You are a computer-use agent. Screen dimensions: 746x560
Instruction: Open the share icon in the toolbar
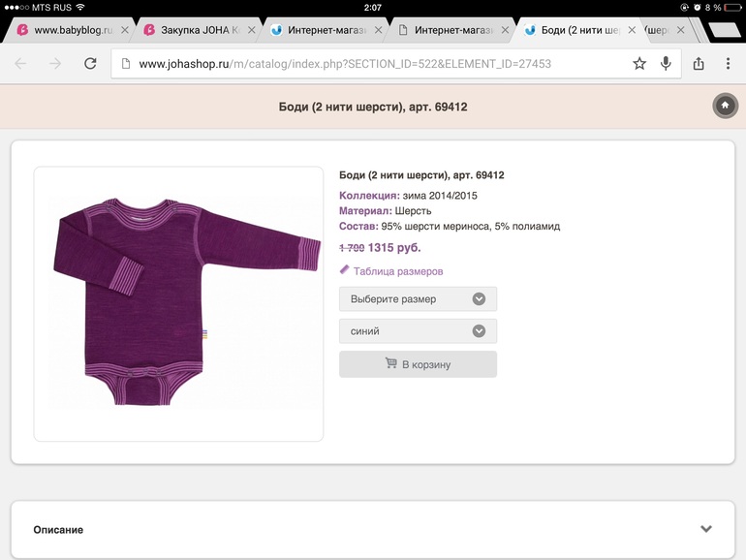click(699, 64)
